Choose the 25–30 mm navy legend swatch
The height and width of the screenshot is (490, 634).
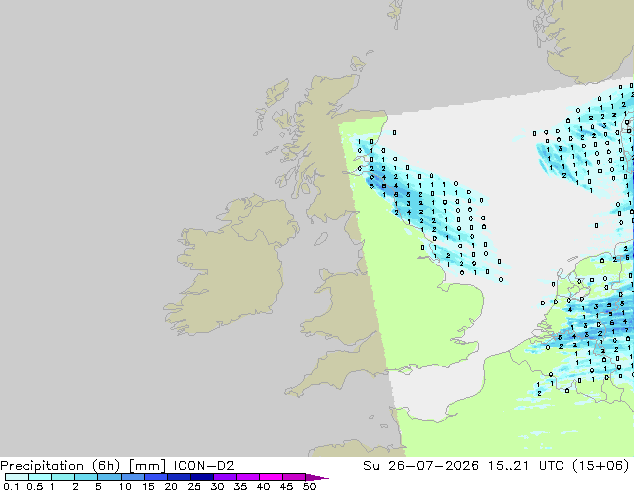pos(201,477)
